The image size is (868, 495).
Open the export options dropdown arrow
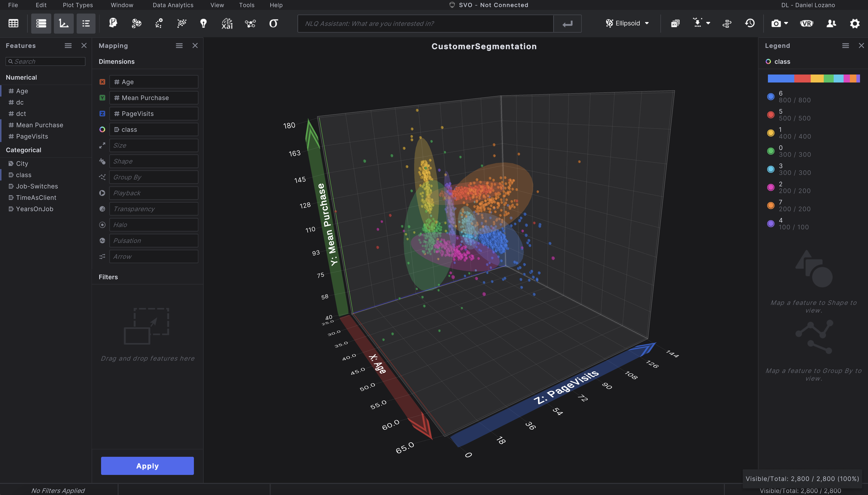(x=709, y=23)
